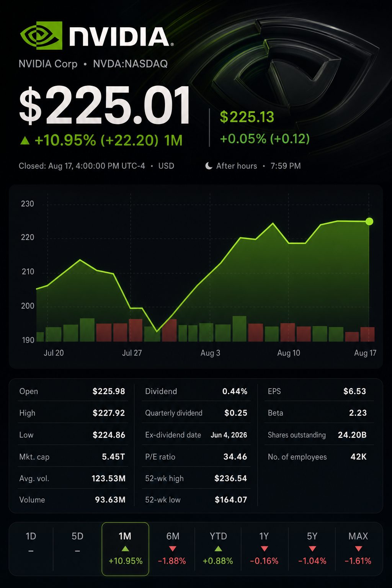Click the 7:59 PM after-hours time
Screen dimensions: 392x588
pyautogui.click(x=286, y=166)
